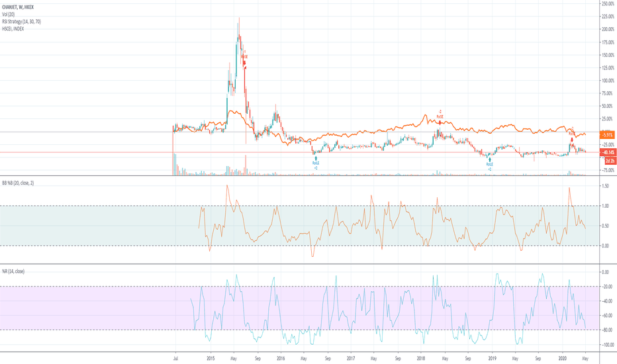Select the %R (14, close) indicator label

[x=13, y=271]
